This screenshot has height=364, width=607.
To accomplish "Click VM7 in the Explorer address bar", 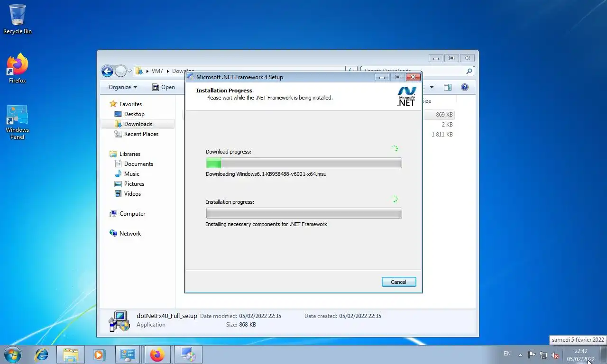I will tap(157, 71).
